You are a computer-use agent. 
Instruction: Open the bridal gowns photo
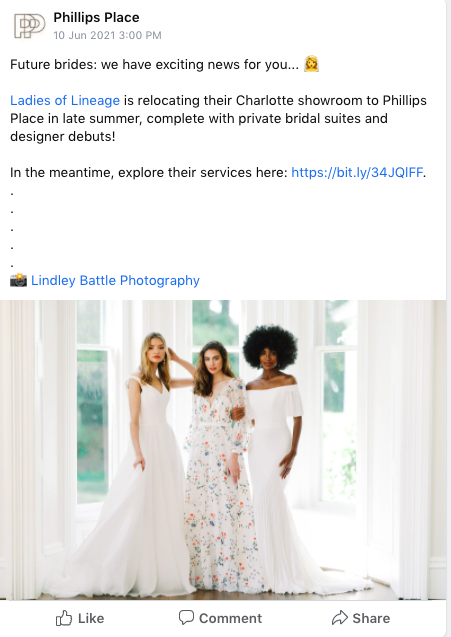click(223, 450)
